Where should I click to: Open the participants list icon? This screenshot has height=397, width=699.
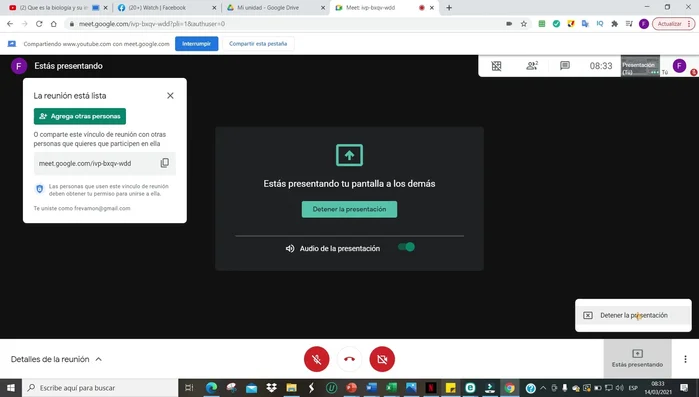(532, 66)
